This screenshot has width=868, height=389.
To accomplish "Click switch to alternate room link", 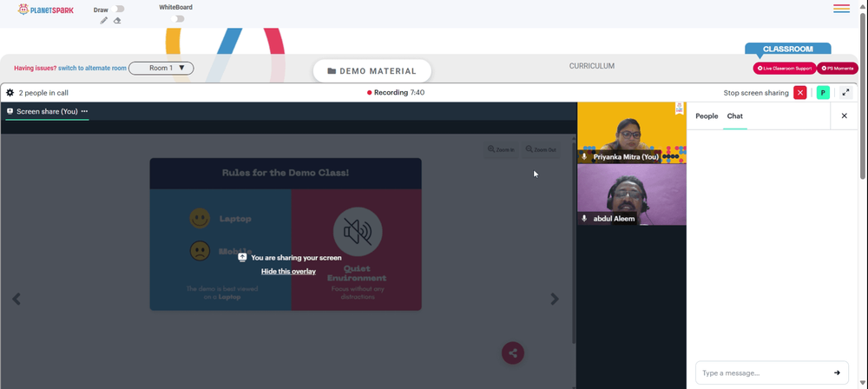I will click(93, 68).
